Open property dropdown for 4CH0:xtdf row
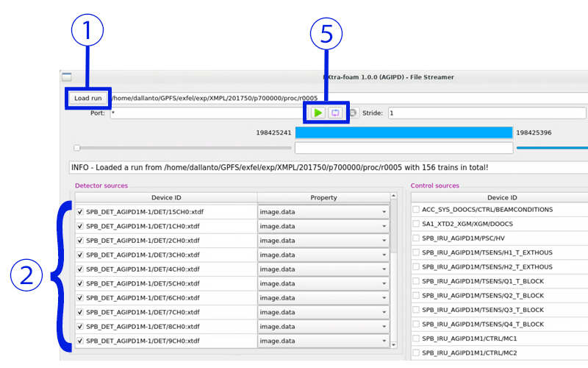Viewport: 588px width, 368px height. (x=323, y=269)
